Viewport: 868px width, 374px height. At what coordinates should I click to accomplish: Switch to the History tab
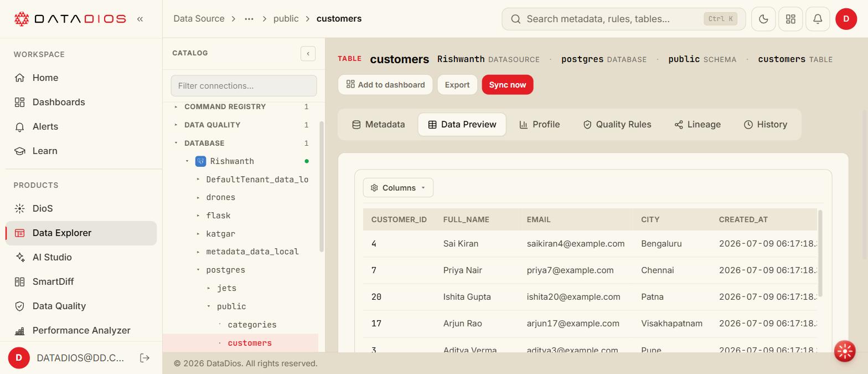tap(766, 125)
